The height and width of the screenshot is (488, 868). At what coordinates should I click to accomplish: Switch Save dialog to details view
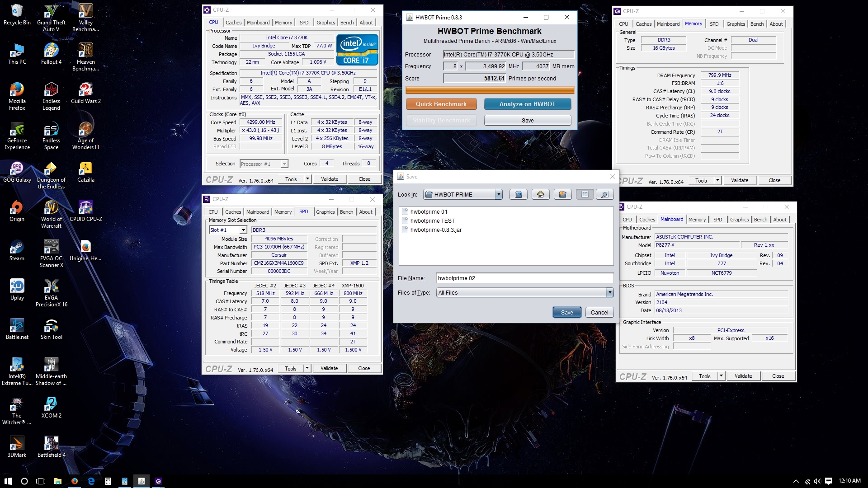605,194
